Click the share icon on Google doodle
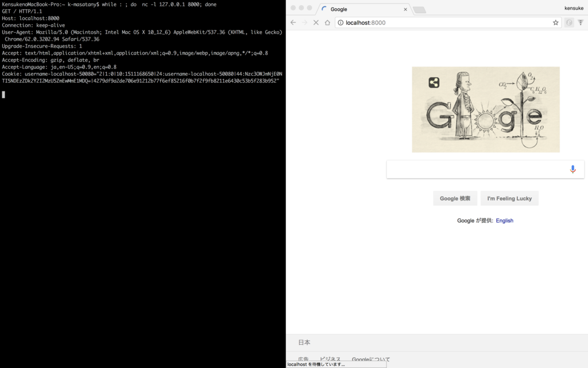The image size is (588, 368). click(x=434, y=82)
